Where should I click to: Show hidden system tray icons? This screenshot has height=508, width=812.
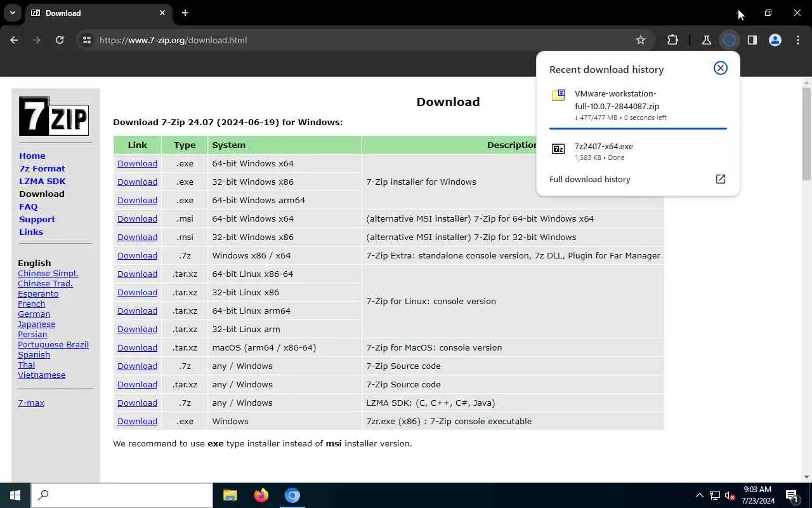pyautogui.click(x=699, y=495)
